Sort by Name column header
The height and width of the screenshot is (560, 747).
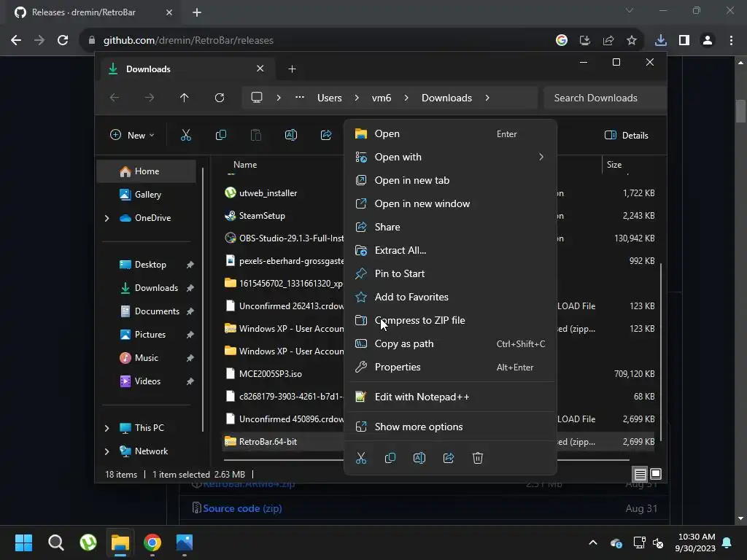pos(245,165)
